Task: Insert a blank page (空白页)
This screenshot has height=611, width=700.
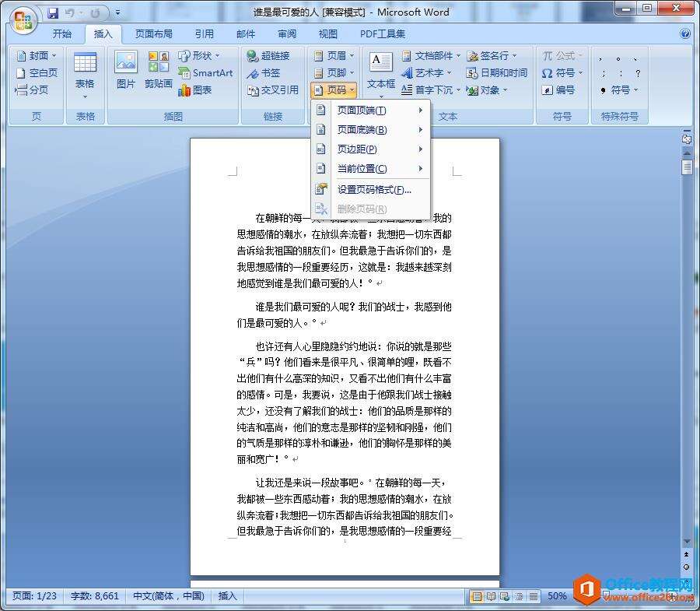Action: pyautogui.click(x=37, y=73)
